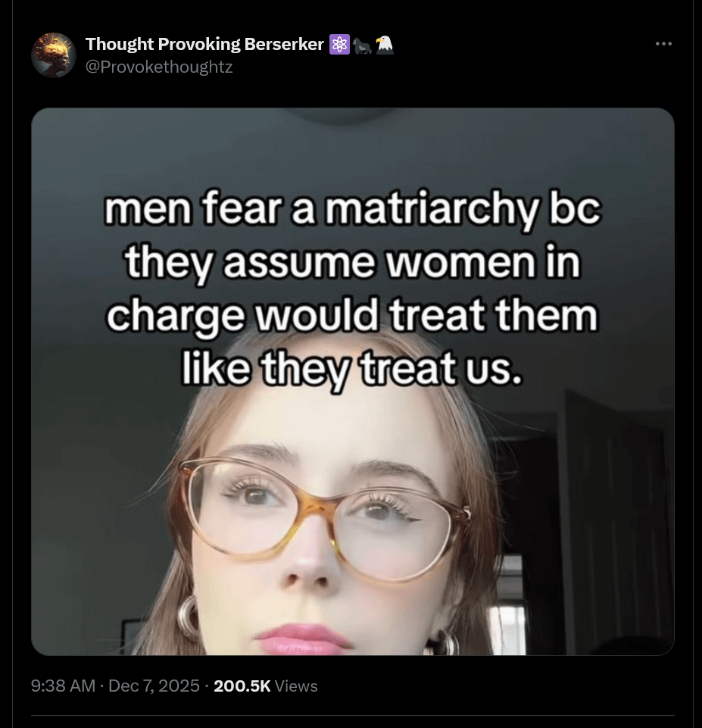The width and height of the screenshot is (702, 728).
Task: Click the 'men fear a matriarchy bc' caption line
Action: 353,208
